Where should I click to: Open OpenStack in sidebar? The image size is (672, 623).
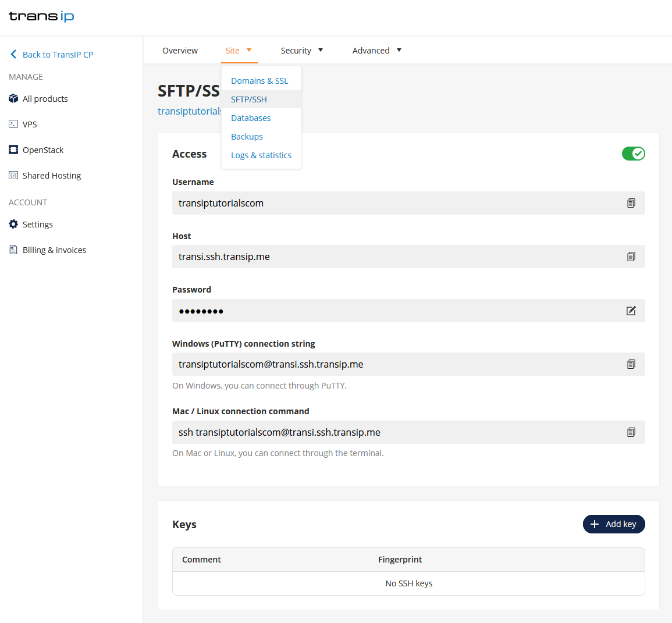(43, 150)
